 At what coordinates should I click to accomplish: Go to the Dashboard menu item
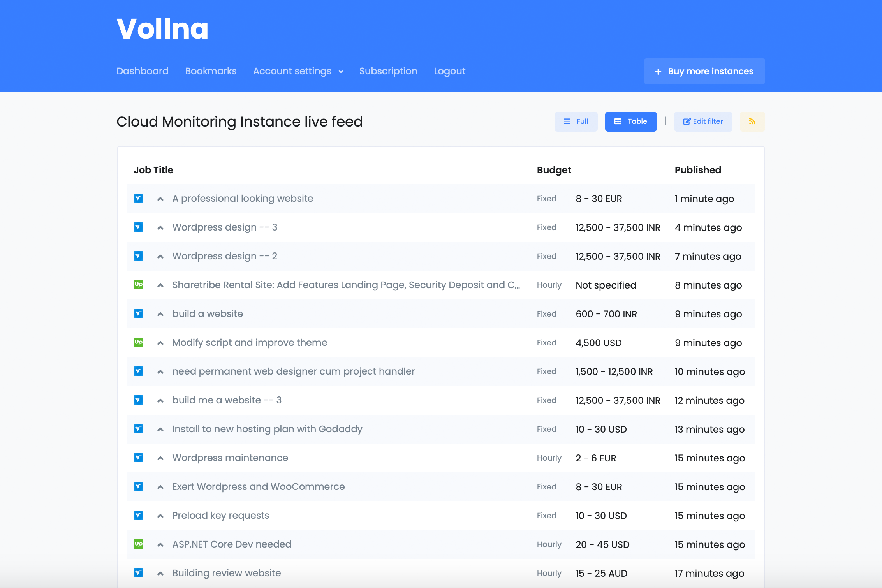(x=143, y=71)
